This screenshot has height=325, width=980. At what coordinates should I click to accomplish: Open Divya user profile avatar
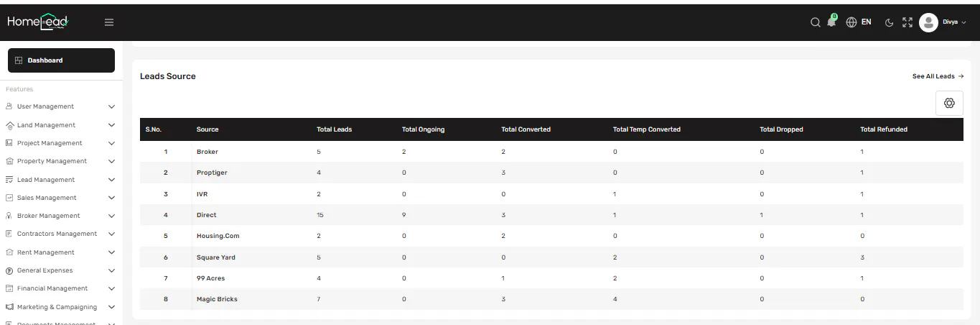(929, 22)
